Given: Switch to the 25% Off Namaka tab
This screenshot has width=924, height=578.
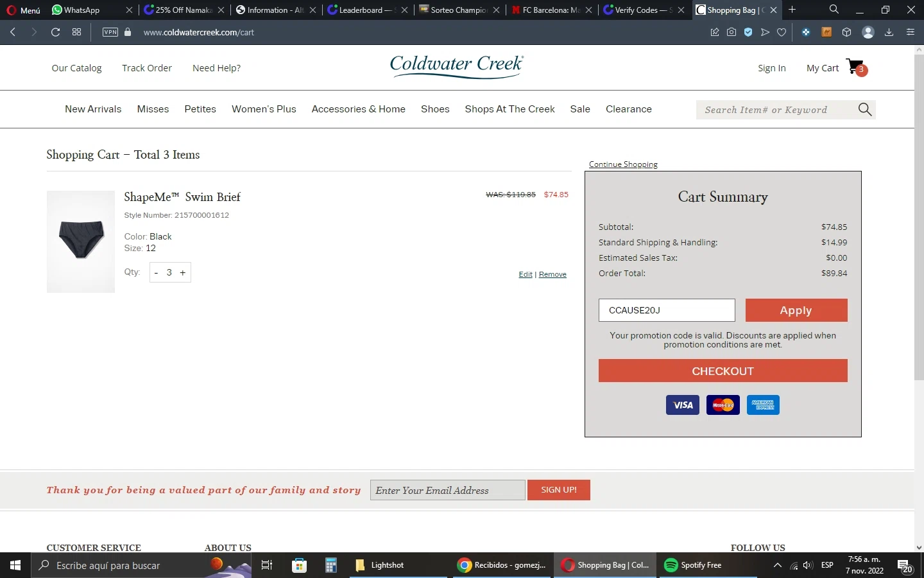Looking at the screenshot, I should pos(184,10).
